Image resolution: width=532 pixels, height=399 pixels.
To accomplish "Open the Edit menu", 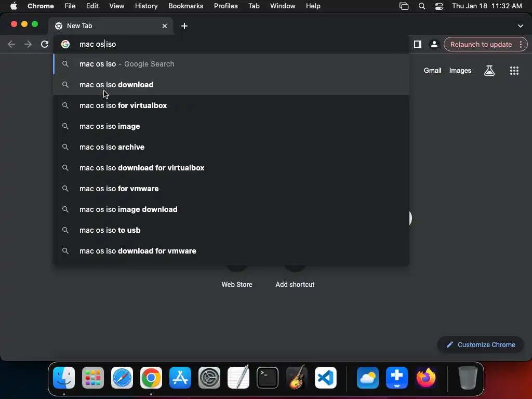I will (92, 6).
